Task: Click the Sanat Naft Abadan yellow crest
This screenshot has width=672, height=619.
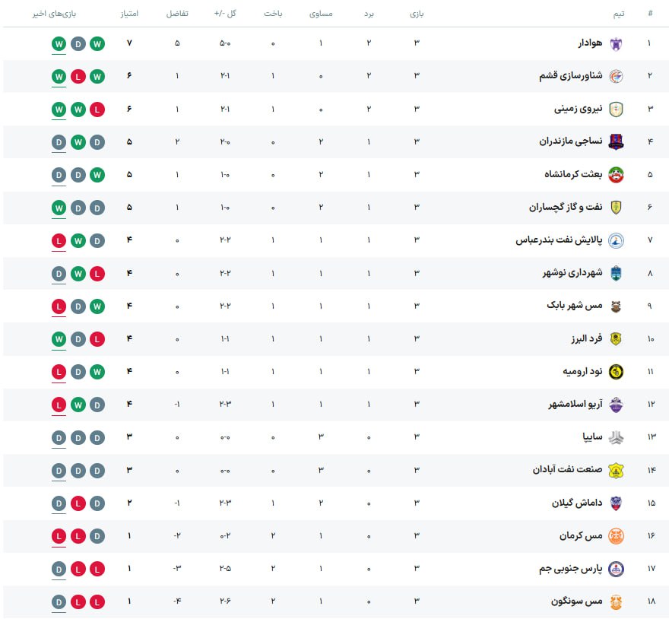Action: coord(616,471)
